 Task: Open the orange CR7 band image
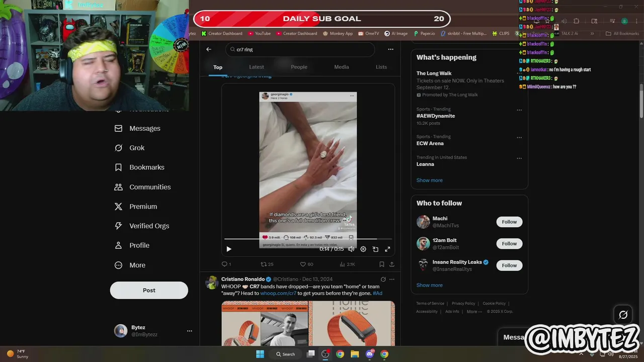pyautogui.click(x=352, y=324)
